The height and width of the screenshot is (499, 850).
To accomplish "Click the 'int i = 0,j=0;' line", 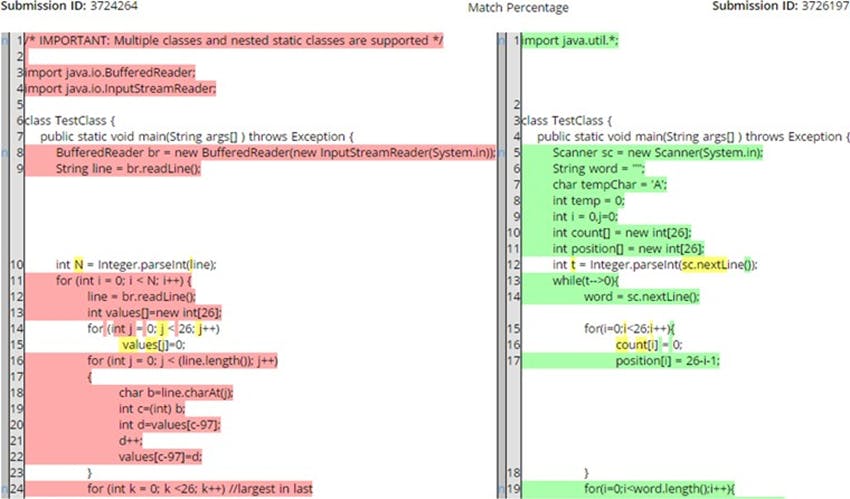I will coord(585,217).
